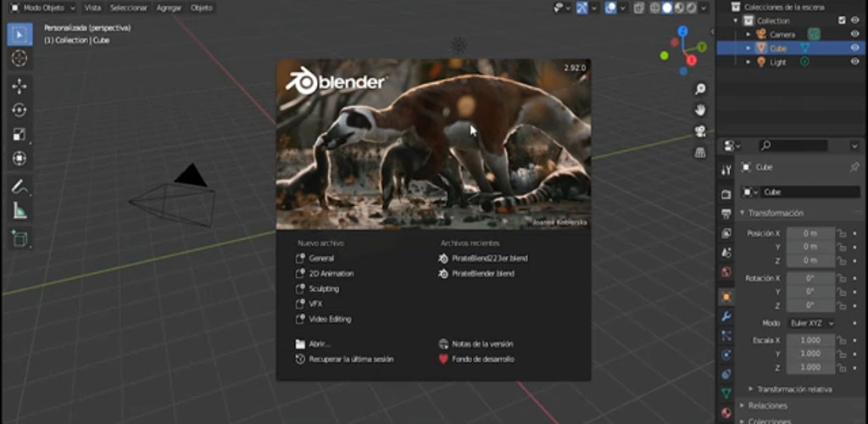The width and height of the screenshot is (868, 424).
Task: Open the Modo Objeto mode dropdown
Action: point(43,8)
